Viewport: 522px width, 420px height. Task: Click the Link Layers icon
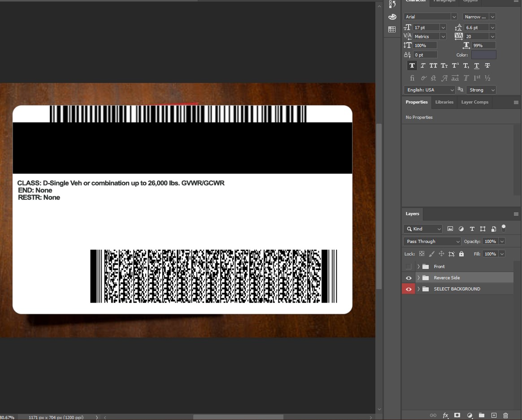point(433,415)
